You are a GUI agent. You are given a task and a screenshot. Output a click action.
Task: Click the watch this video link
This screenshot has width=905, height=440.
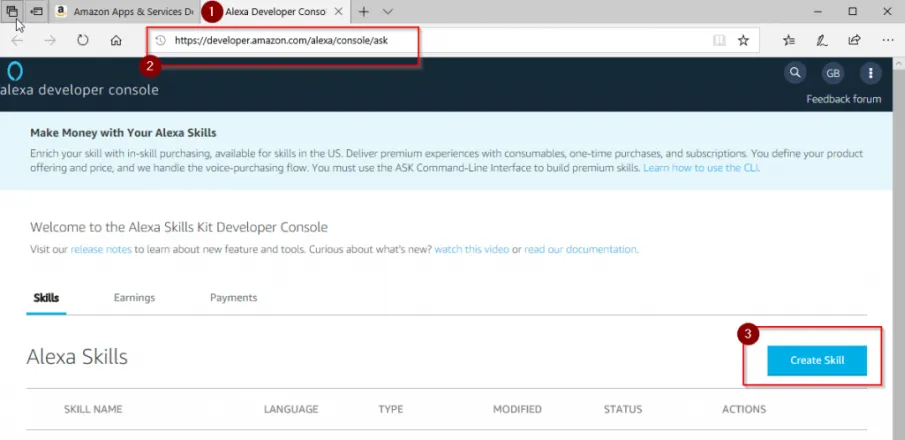point(472,249)
